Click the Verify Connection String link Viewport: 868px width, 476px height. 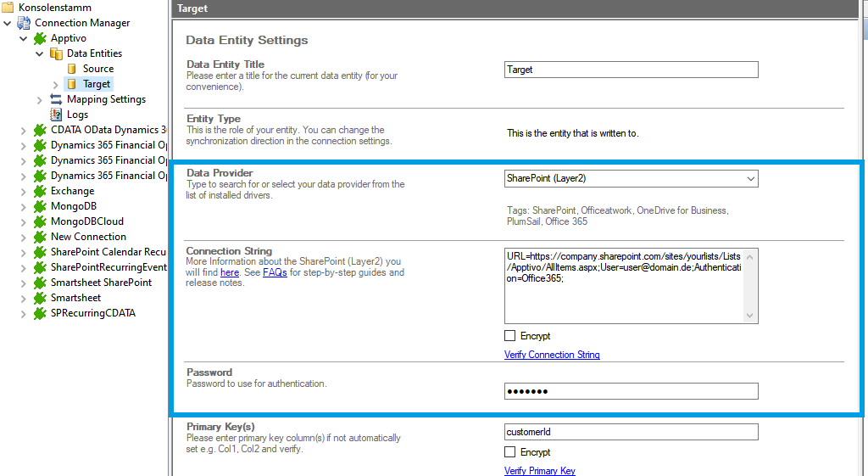[x=552, y=355]
